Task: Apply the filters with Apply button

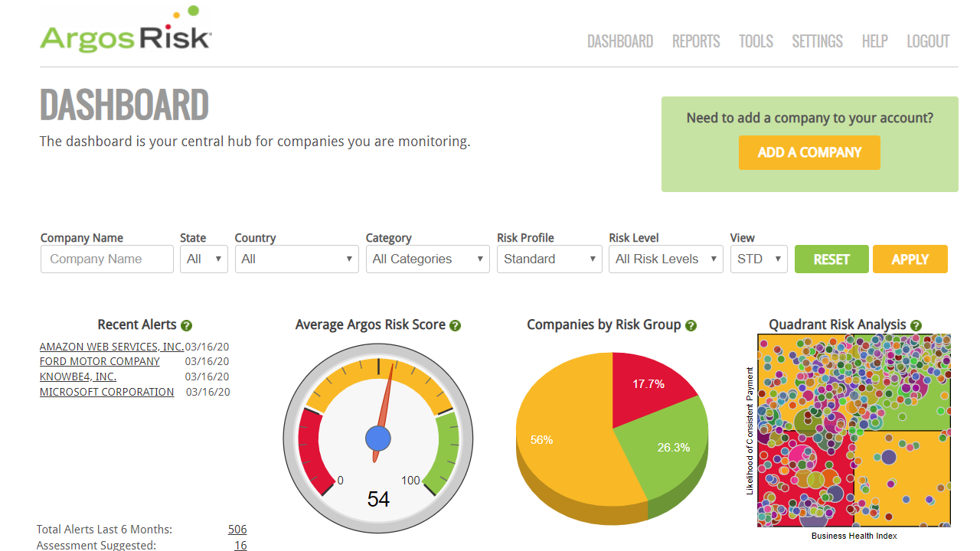Action: click(910, 259)
